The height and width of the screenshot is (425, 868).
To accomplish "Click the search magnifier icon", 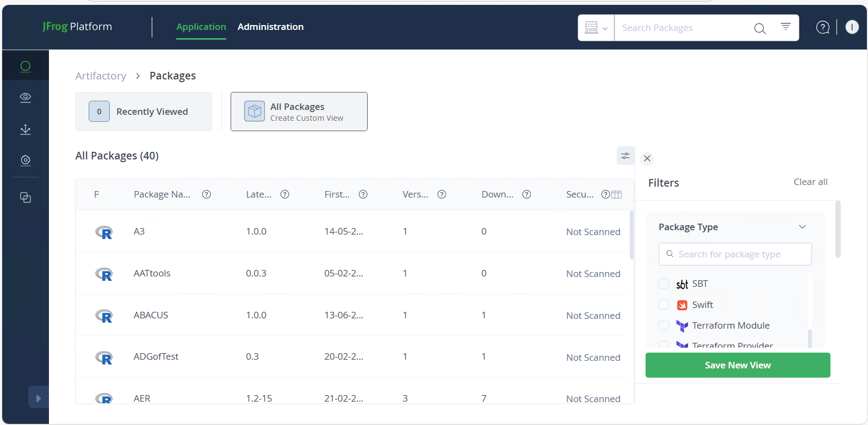I will (760, 28).
